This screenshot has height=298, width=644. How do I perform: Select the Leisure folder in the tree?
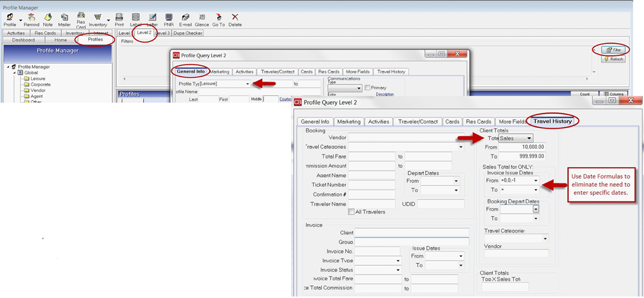pos(38,79)
